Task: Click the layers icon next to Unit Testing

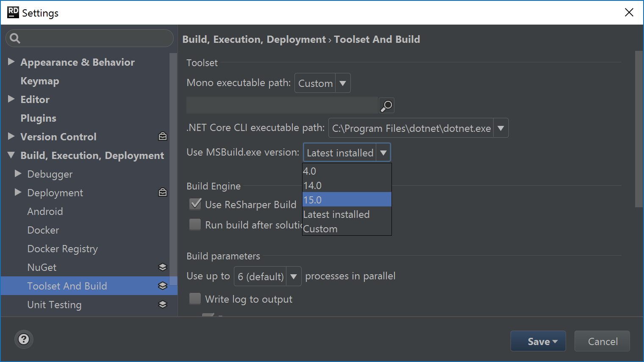Action: (163, 304)
